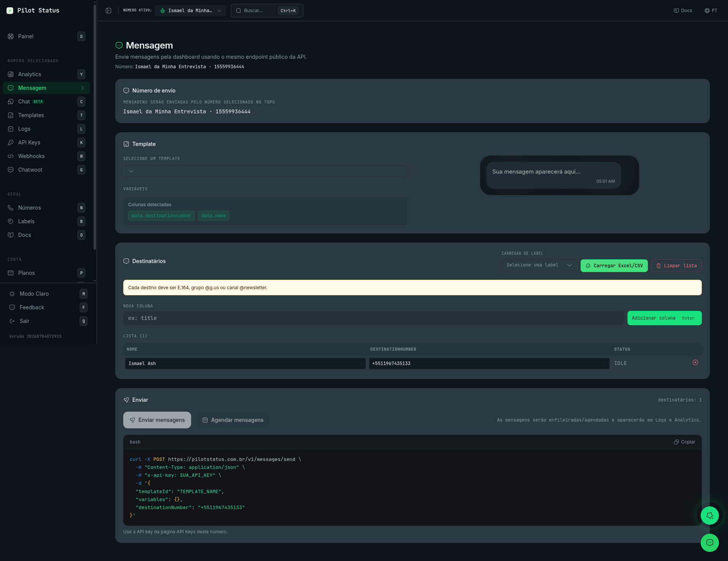Open Feedback from sidebar footer

click(x=48, y=307)
